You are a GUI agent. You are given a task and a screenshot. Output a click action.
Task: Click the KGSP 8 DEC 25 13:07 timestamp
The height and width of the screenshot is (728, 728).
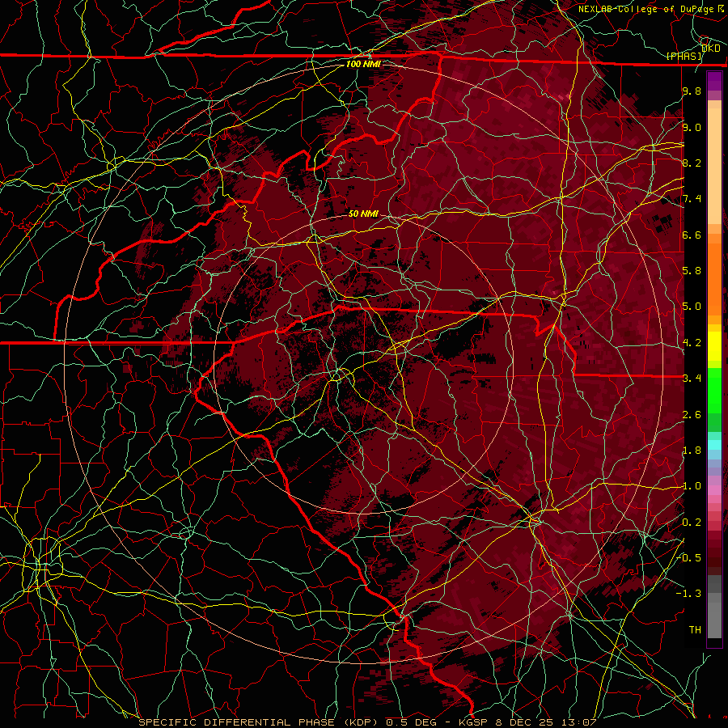[x=527, y=722]
